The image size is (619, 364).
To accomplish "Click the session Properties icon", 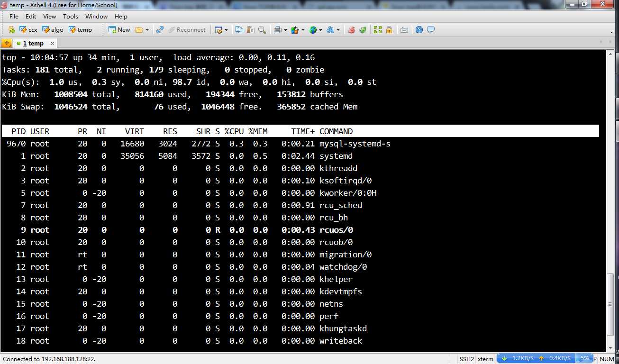I will tap(218, 29).
